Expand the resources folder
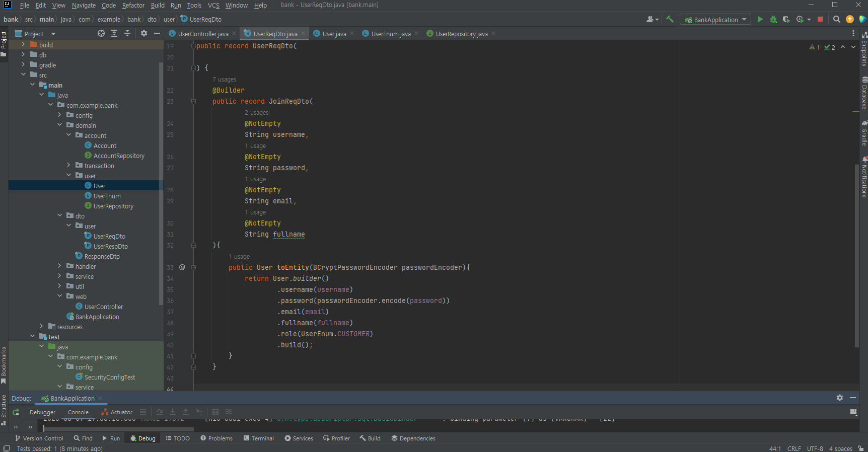 tap(41, 327)
